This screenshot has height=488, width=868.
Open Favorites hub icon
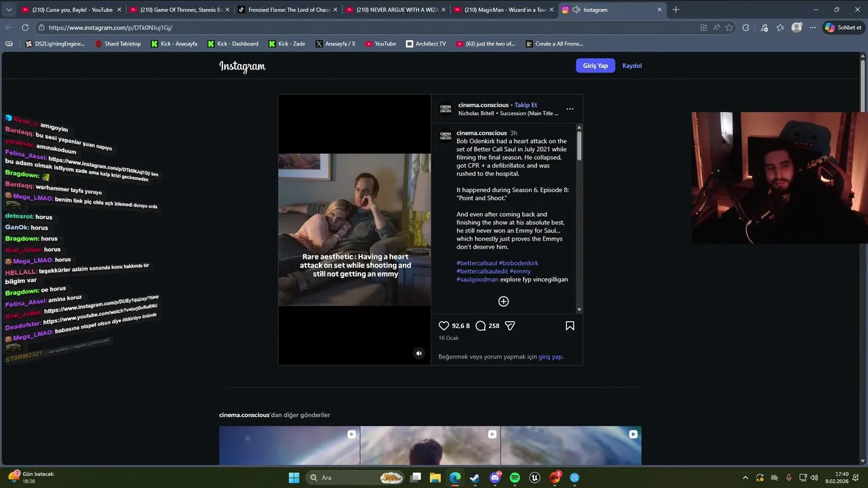[781, 28]
